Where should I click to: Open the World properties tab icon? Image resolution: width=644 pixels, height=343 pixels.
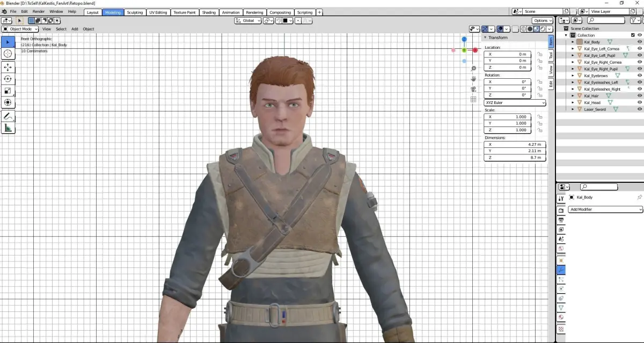561,249
